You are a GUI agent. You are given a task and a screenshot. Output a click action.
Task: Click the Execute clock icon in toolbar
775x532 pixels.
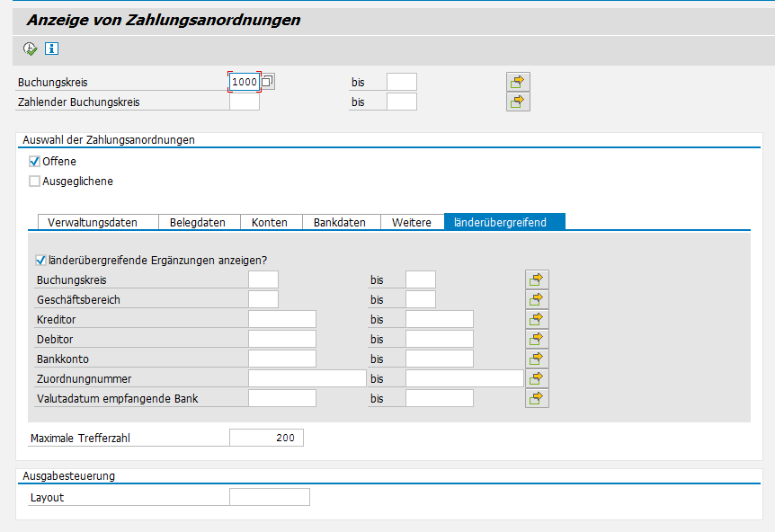click(30, 49)
